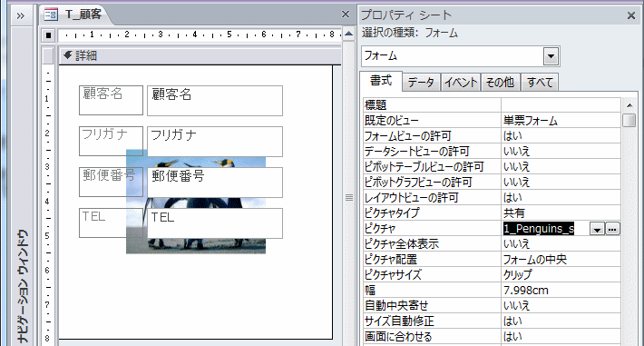This screenshot has width=644, height=346.
Task: Select the TEL label control
Action: click(x=111, y=222)
